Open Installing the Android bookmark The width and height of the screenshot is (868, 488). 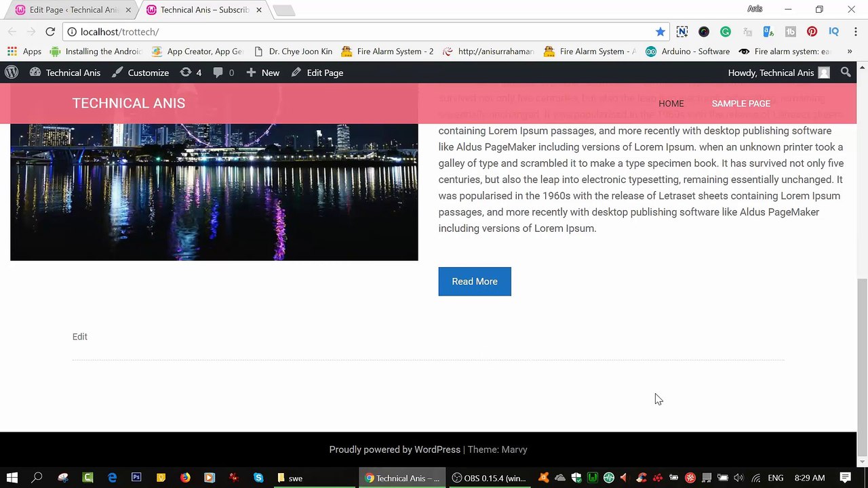[x=96, y=52]
